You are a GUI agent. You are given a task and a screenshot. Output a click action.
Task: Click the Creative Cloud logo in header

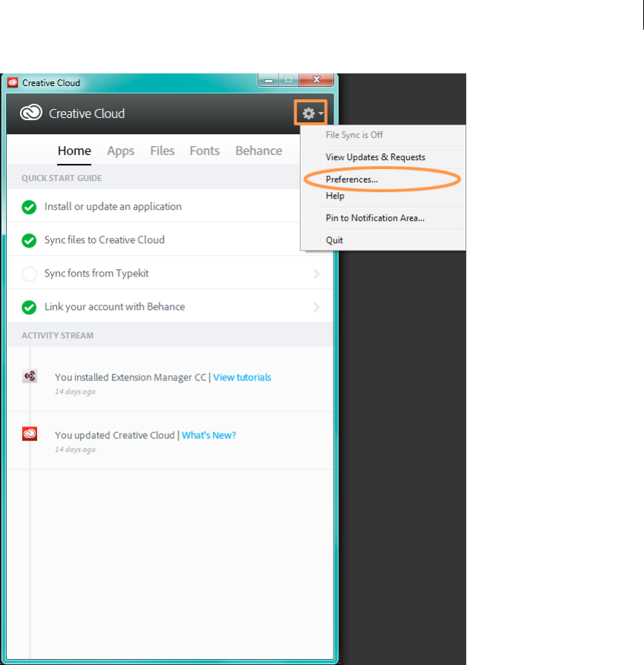tap(31, 113)
